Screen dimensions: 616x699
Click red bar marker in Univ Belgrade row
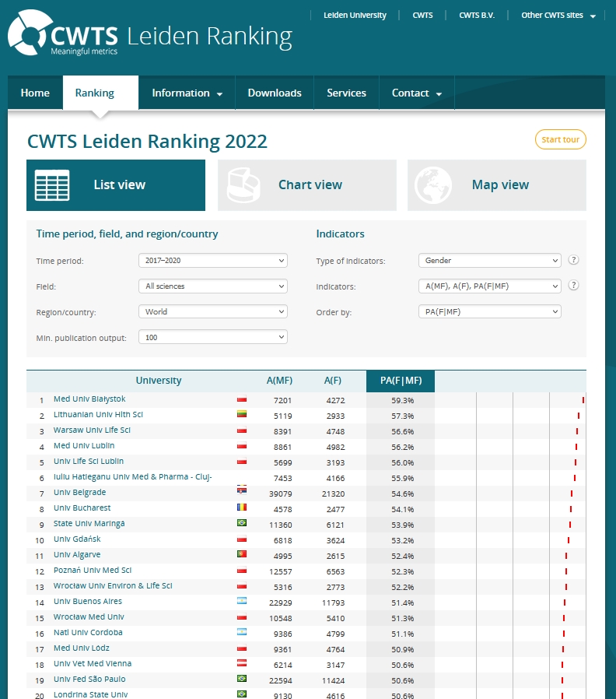[572, 494]
